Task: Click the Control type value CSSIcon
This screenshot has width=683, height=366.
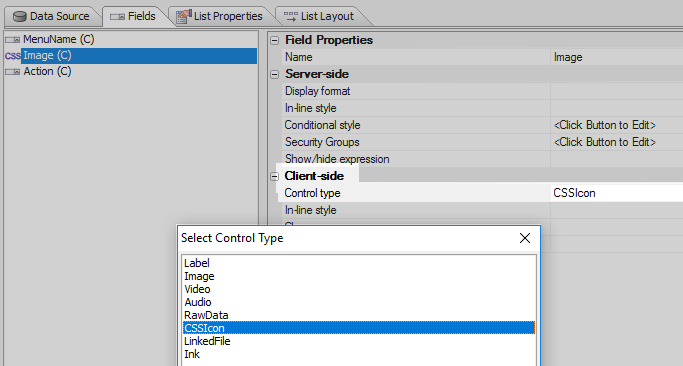Action: (616, 193)
